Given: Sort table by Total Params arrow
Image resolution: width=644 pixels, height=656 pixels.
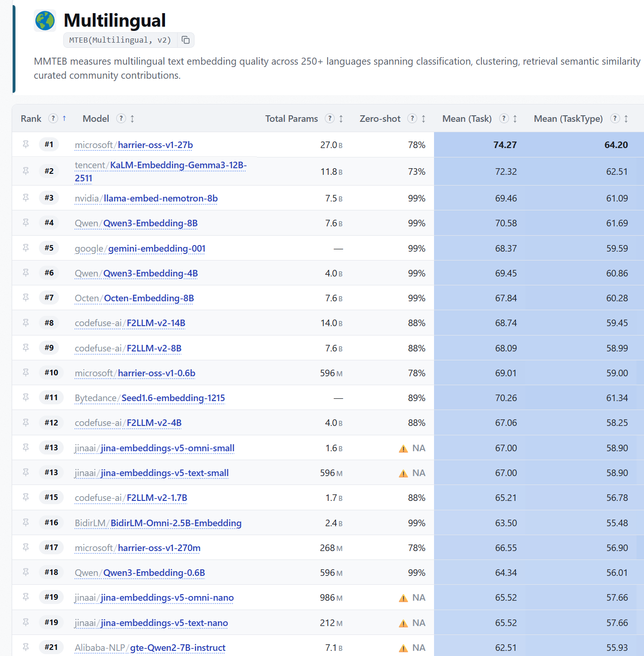Looking at the screenshot, I should [x=341, y=119].
